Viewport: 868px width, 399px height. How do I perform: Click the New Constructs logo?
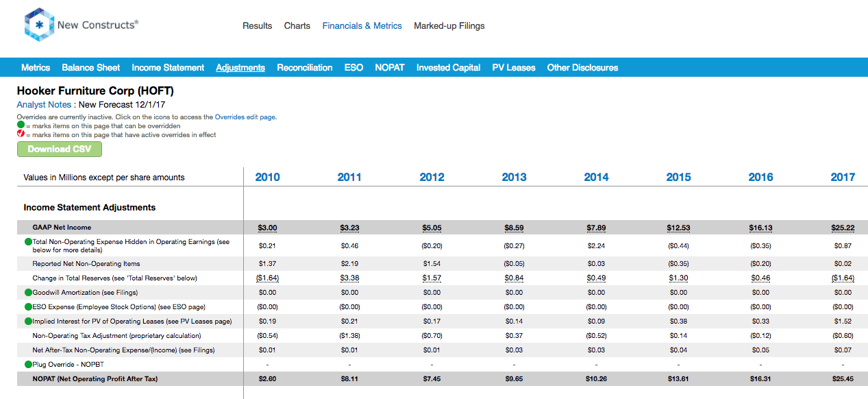[x=81, y=25]
